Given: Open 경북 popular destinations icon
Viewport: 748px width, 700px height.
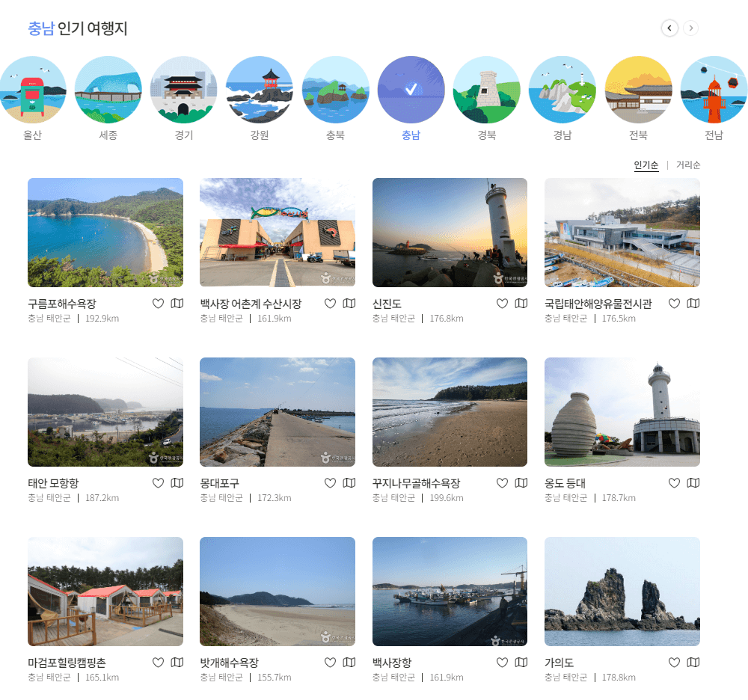Looking at the screenshot, I should [x=486, y=88].
